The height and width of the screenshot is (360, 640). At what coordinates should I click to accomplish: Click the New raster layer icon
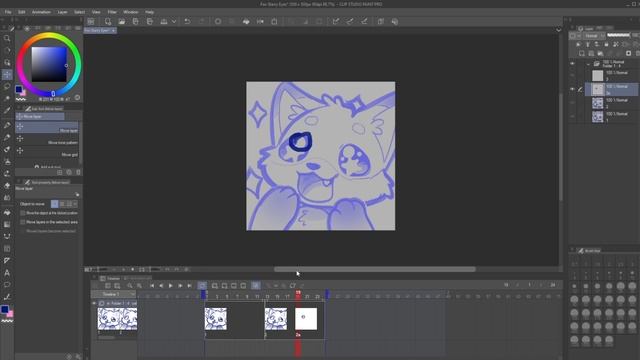coord(582,53)
